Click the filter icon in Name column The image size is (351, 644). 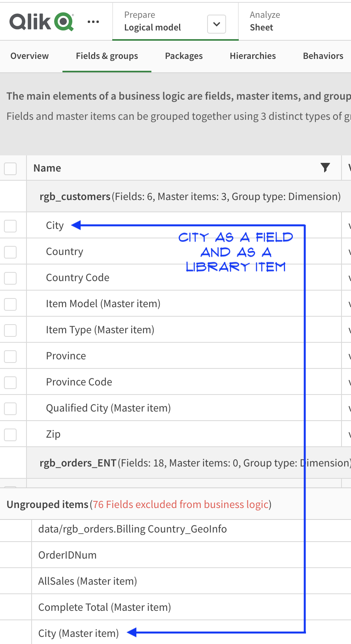pos(325,168)
